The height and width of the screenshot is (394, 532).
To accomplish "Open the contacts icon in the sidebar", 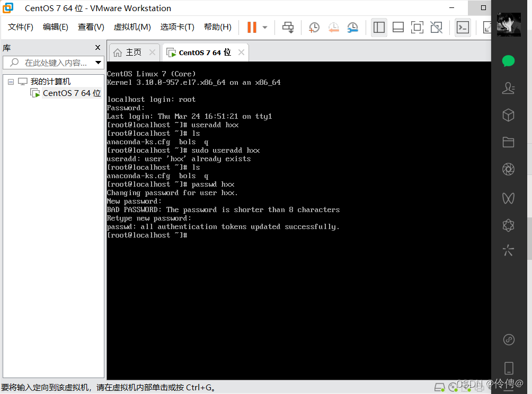I will coord(508,89).
